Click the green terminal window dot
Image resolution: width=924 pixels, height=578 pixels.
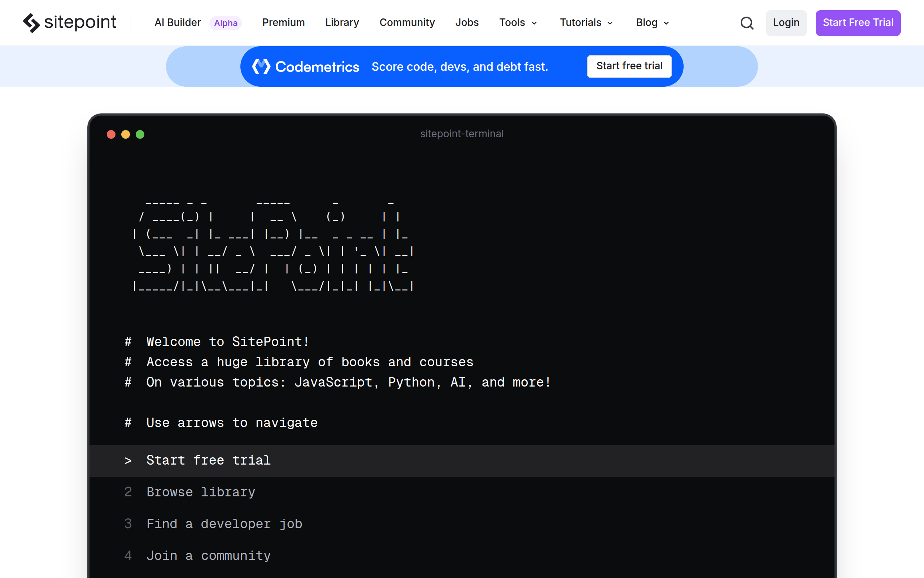click(x=140, y=134)
